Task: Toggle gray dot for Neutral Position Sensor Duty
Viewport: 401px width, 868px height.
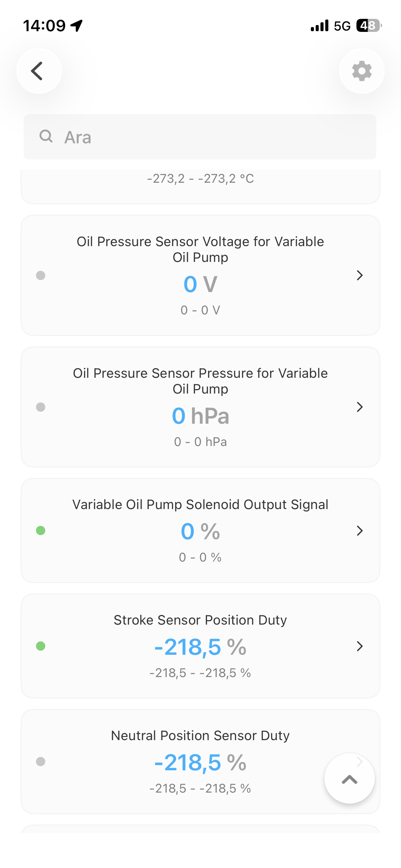Action: [41, 761]
